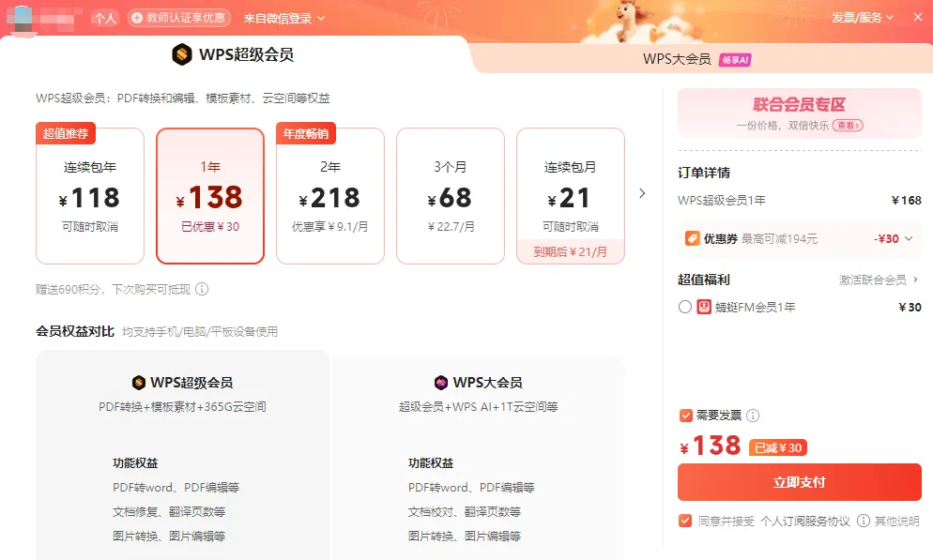This screenshot has width=933, height=560.
Task: Click the 超值福利 heading
Action: coord(704,280)
